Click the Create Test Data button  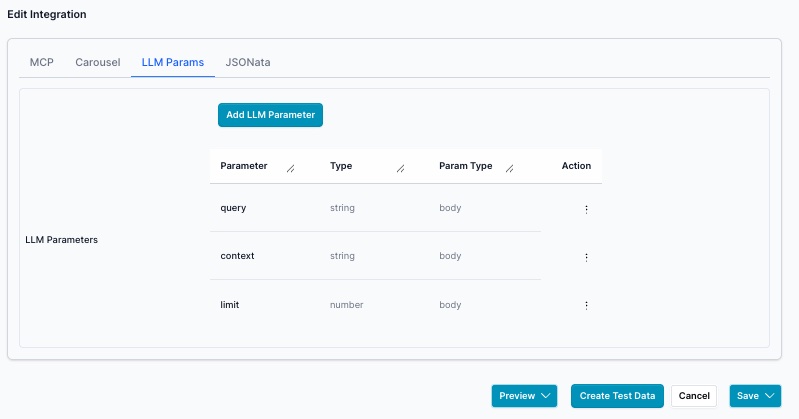coord(617,396)
